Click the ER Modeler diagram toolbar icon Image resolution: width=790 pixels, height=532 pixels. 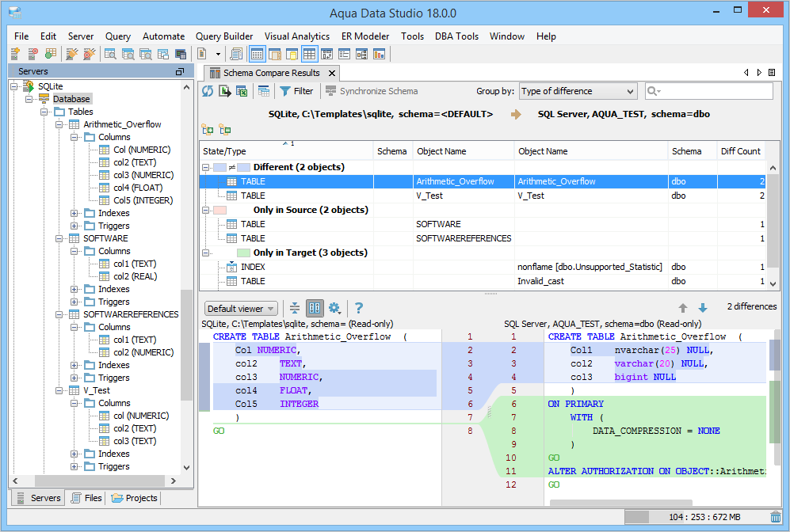tap(362, 54)
